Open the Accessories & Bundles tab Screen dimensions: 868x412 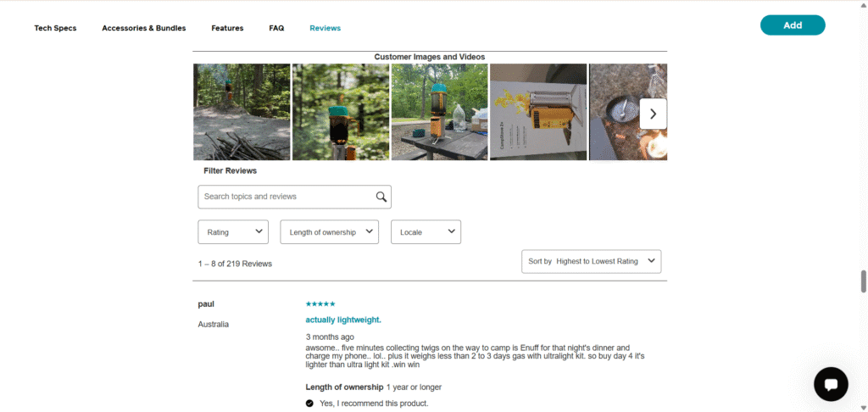click(143, 28)
